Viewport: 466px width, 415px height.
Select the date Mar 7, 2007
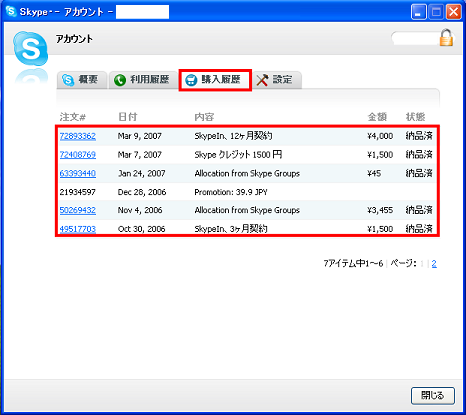point(140,155)
